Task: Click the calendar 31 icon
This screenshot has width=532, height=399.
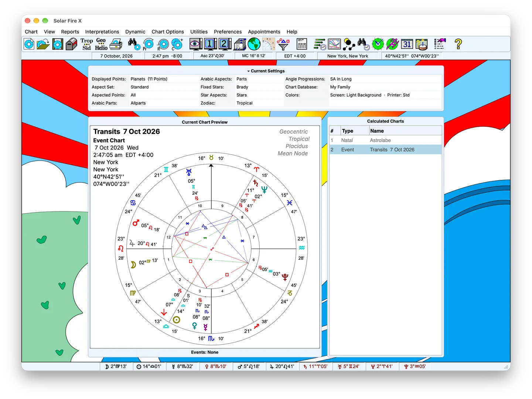Action: [x=407, y=44]
